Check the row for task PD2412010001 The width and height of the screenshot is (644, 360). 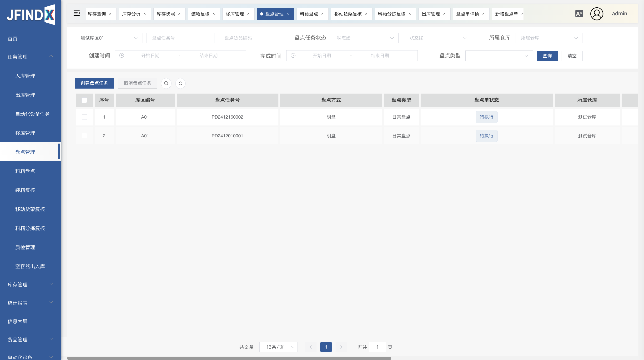click(x=84, y=136)
